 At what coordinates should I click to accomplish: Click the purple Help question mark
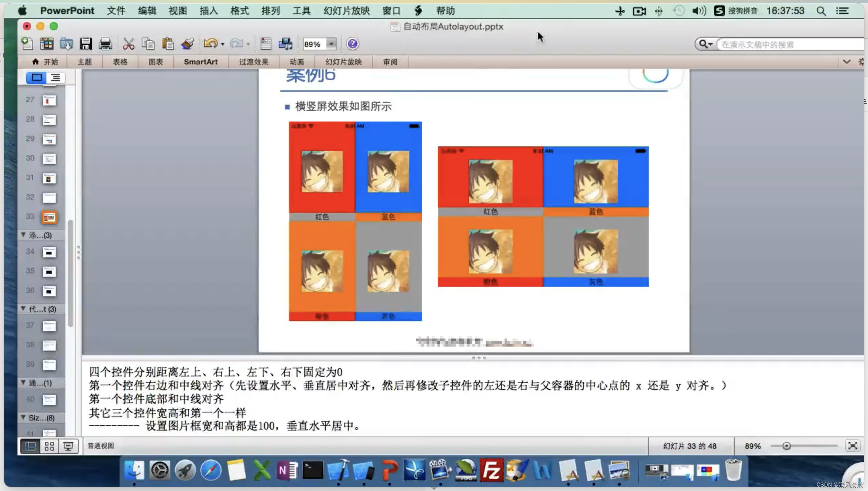352,44
